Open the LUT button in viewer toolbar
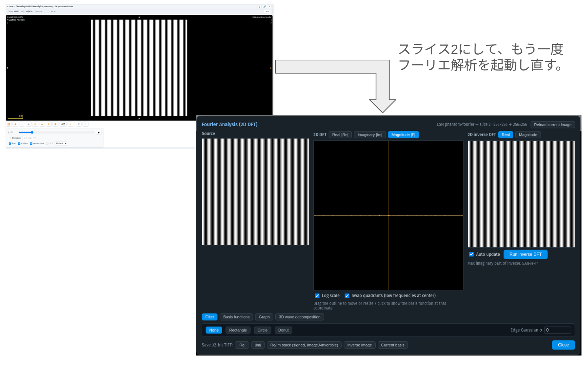Viewport: 588px width, 366px height. coord(63,124)
